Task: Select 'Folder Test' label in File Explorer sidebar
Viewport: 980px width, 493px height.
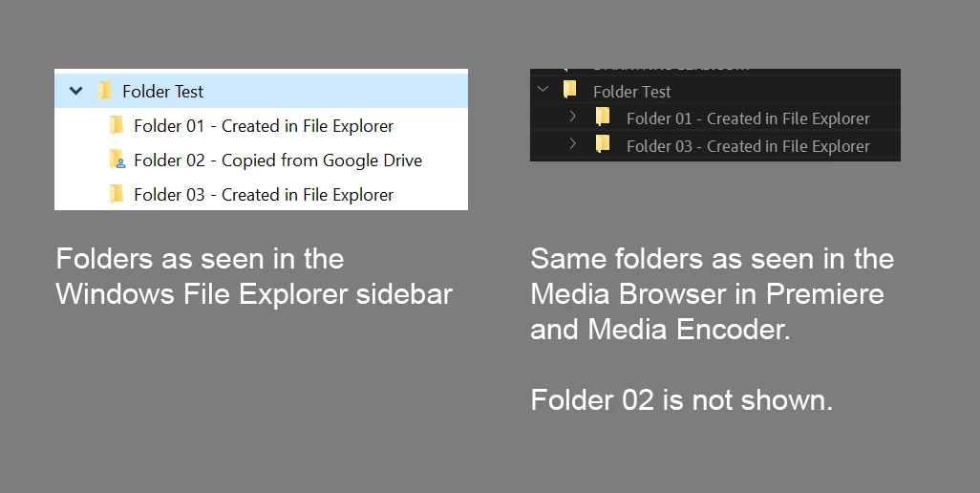Action: [162, 91]
